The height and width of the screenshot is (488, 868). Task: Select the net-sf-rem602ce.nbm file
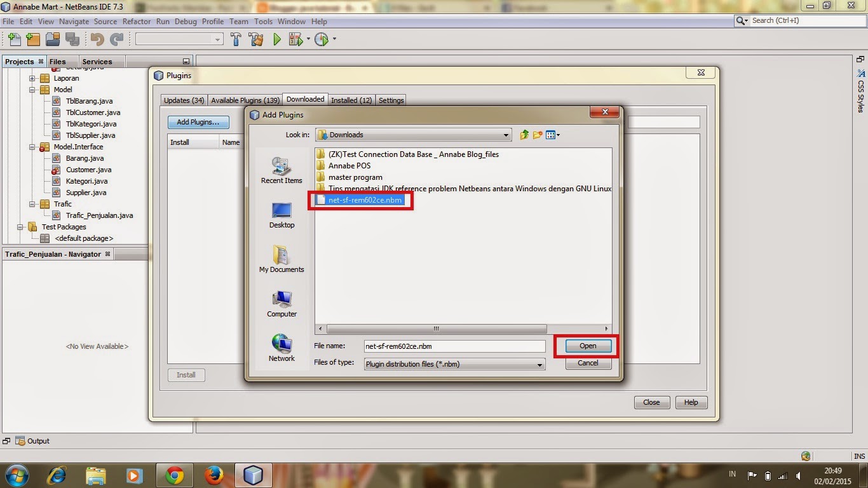point(359,200)
